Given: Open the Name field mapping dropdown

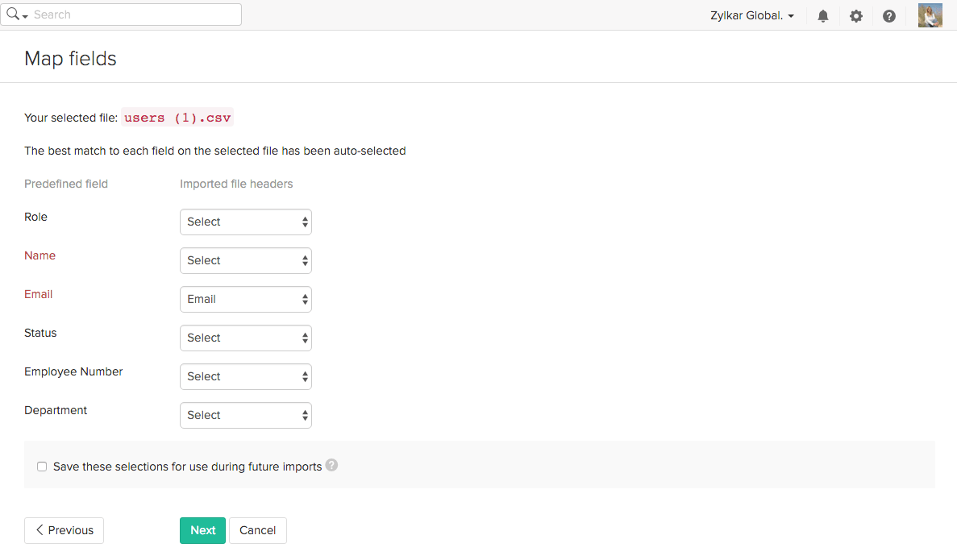Looking at the screenshot, I should (245, 260).
